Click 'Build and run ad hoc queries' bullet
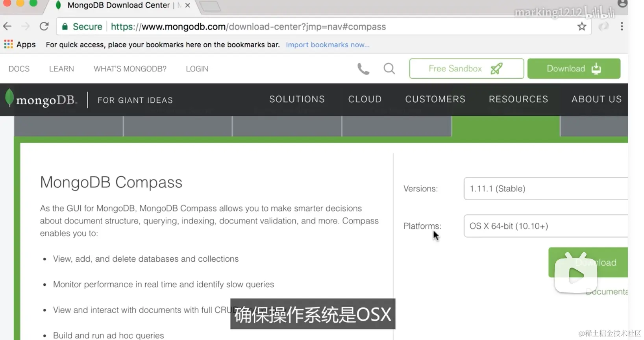This screenshot has width=644, height=340. click(x=109, y=335)
